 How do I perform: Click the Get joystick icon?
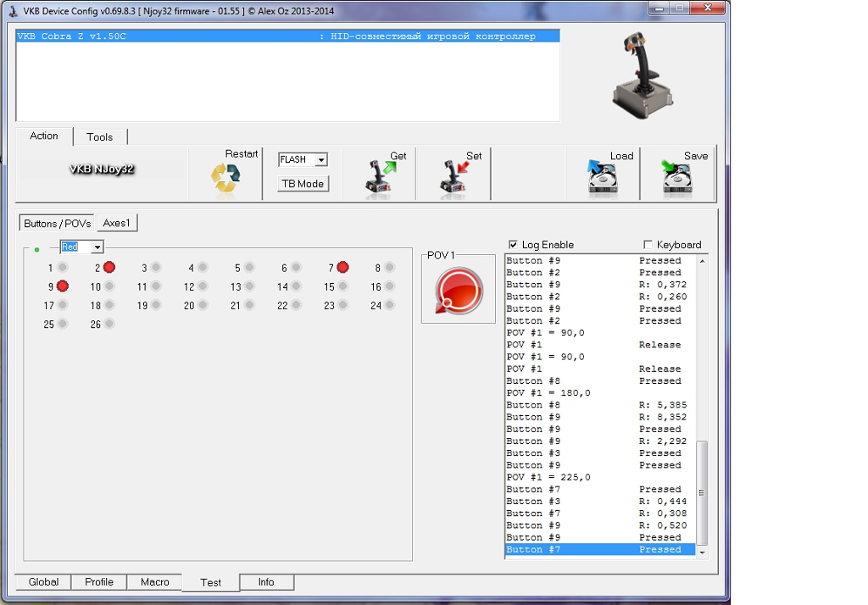[x=381, y=178]
